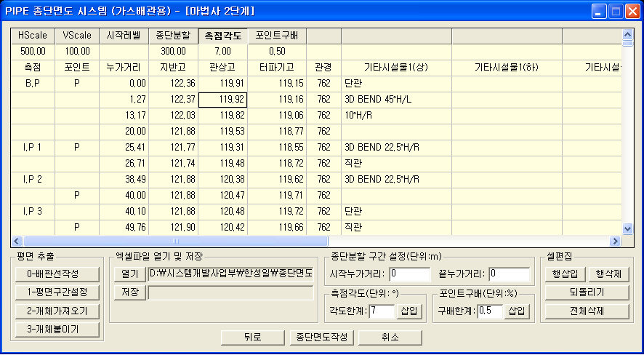Click the 구배한계 input field

[x=491, y=311]
